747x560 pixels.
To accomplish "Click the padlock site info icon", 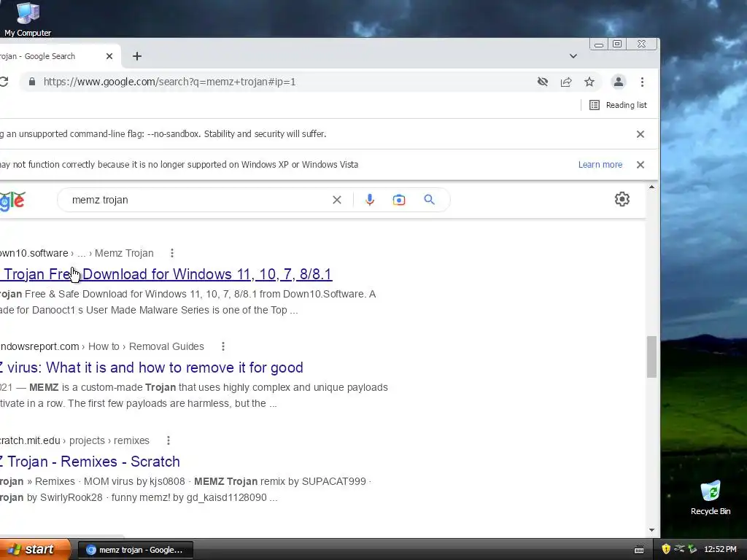I will pos(32,82).
